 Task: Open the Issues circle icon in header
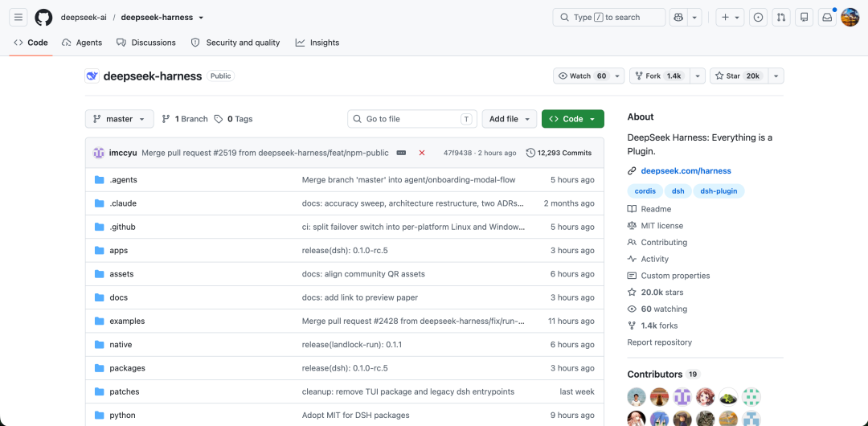click(x=759, y=17)
